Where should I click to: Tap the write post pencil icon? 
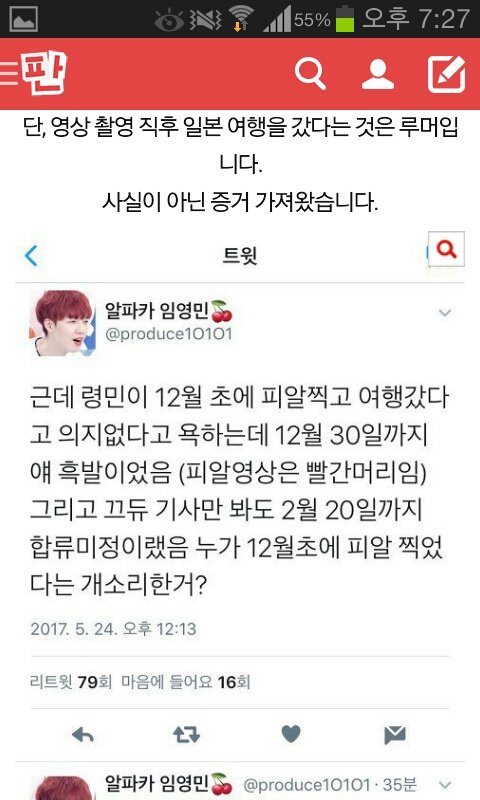point(446,74)
